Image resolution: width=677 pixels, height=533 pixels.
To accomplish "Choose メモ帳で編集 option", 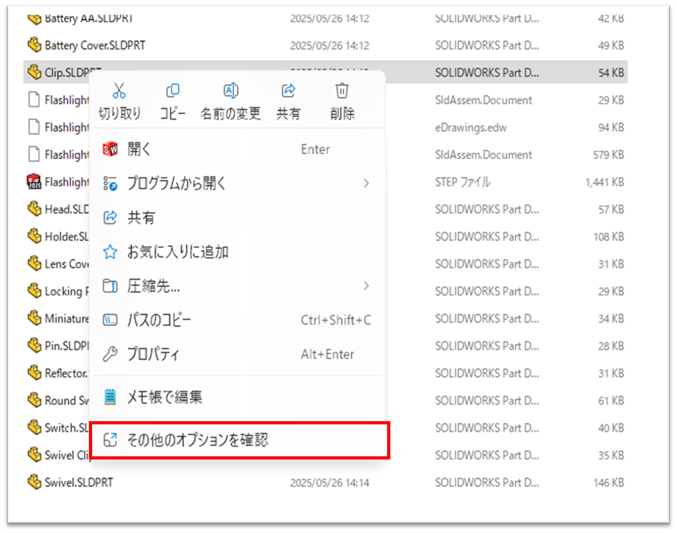I will (x=164, y=397).
